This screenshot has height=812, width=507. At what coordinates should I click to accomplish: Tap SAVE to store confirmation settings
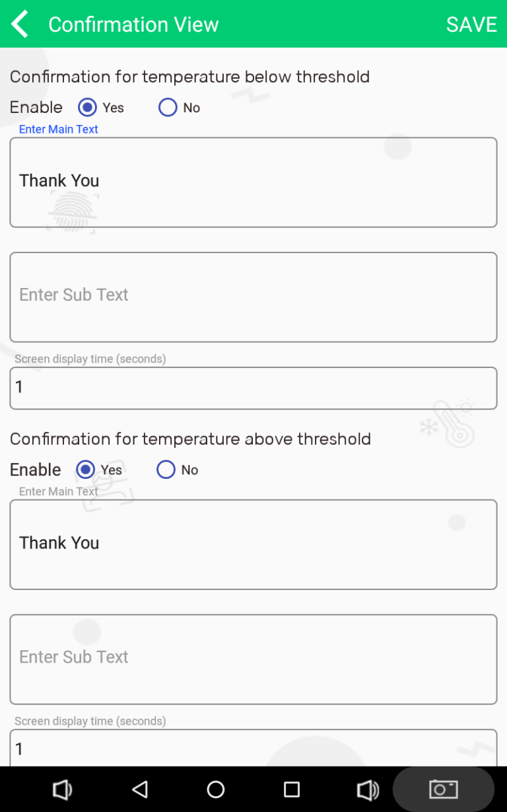tap(471, 24)
